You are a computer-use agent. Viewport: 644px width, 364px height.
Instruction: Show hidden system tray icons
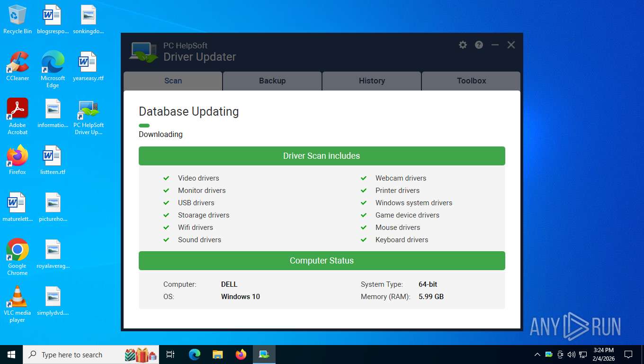537,355
